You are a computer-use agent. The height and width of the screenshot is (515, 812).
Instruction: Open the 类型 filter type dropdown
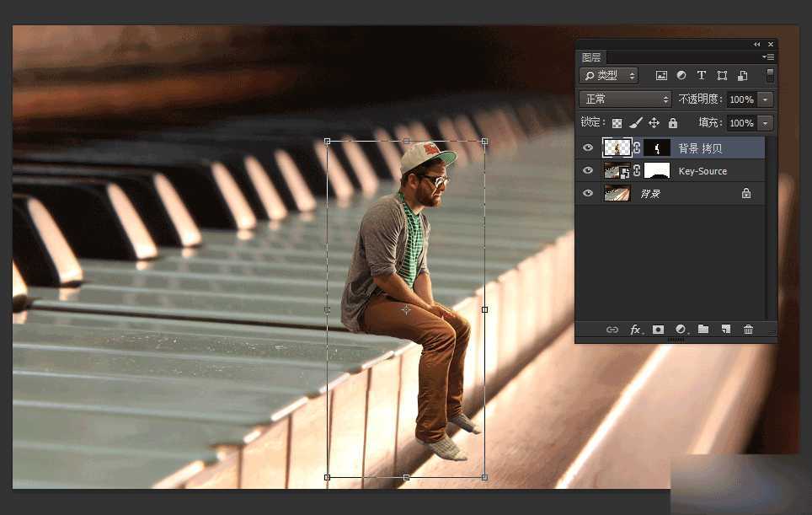608,76
